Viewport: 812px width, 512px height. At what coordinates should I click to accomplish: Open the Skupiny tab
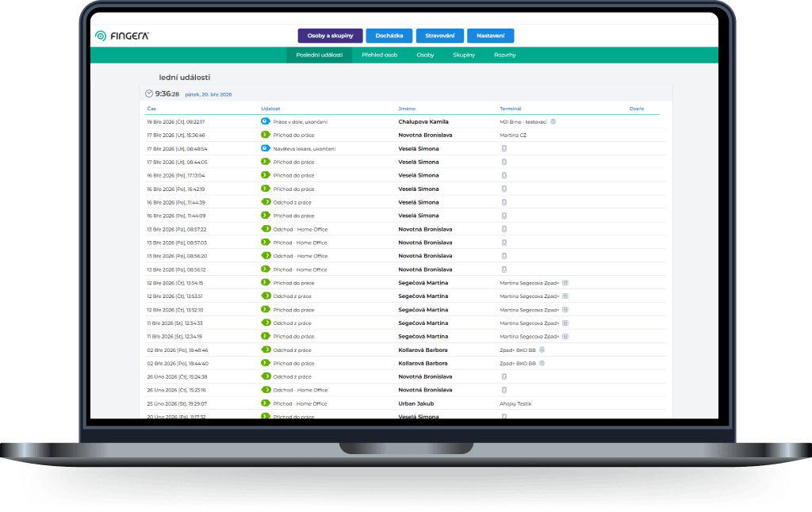464,55
